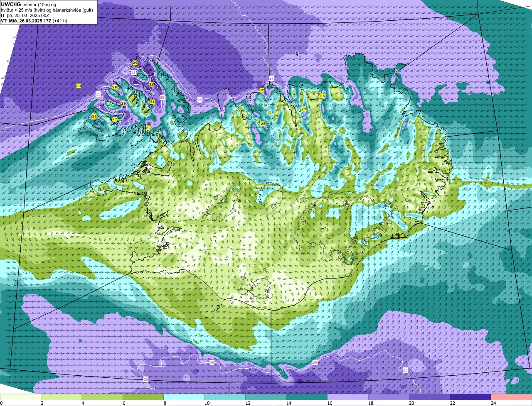Click the "IT: þri. 25. 03. 2025 00Z" line

25,15
